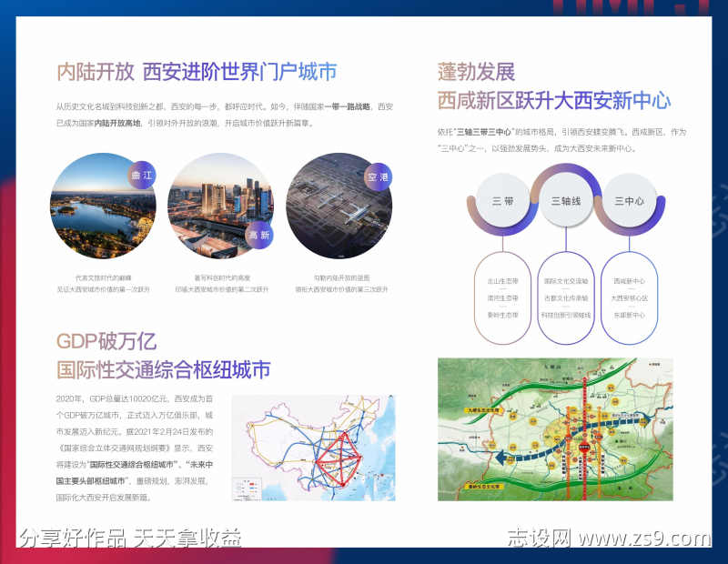The height and width of the screenshot is (564, 728).
Task: Open the Xi'an green planning map
Action: coord(555,429)
